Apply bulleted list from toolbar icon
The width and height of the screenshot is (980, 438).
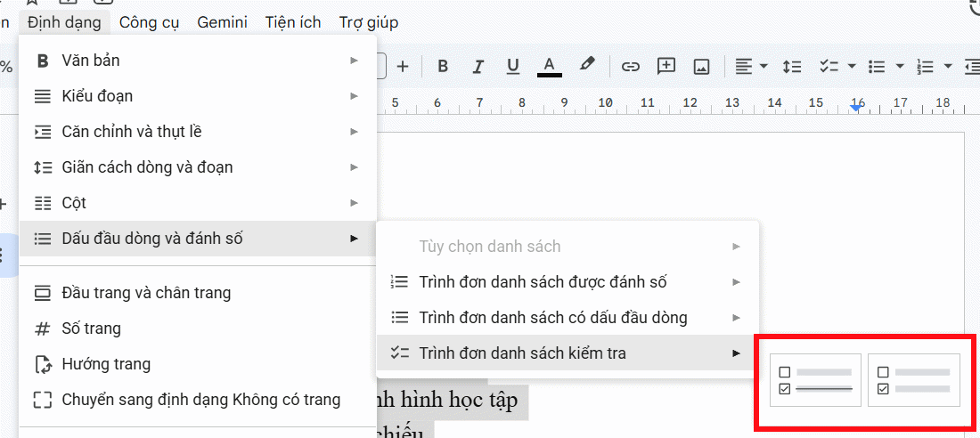coord(878,66)
